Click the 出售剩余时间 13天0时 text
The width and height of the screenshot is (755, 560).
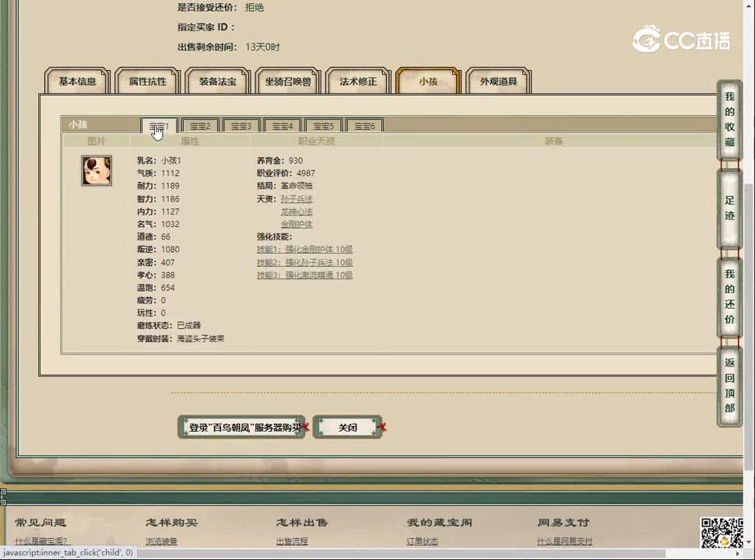coord(229,47)
